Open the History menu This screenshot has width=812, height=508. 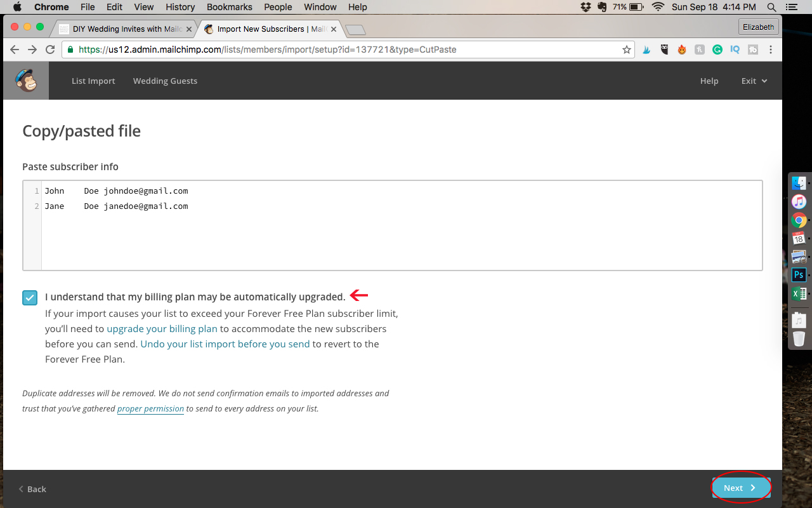(180, 7)
